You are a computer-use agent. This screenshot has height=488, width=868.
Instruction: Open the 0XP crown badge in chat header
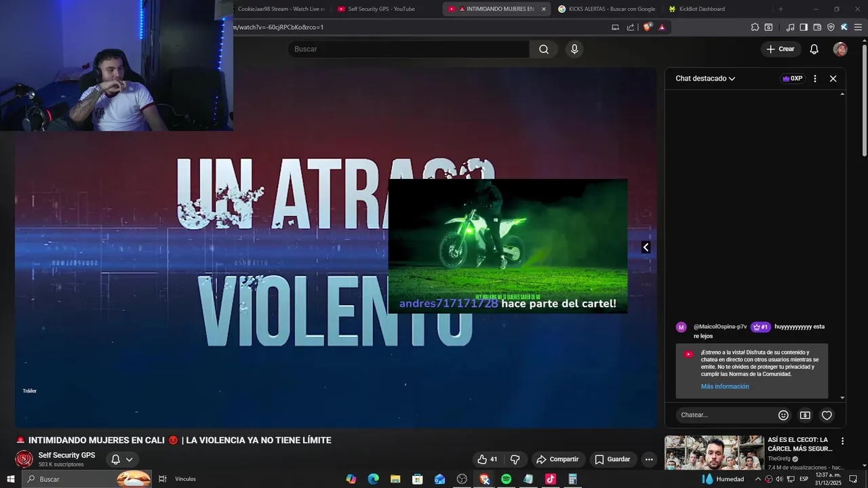tap(792, 79)
